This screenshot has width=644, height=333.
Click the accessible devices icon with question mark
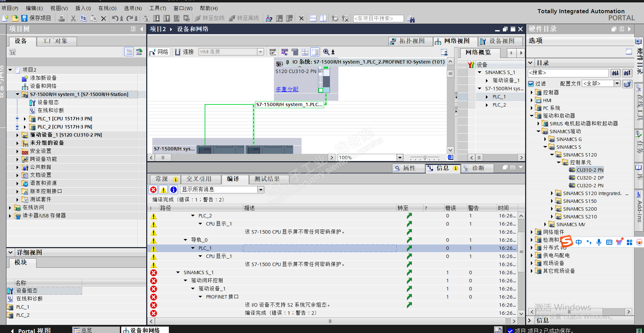[269, 18]
